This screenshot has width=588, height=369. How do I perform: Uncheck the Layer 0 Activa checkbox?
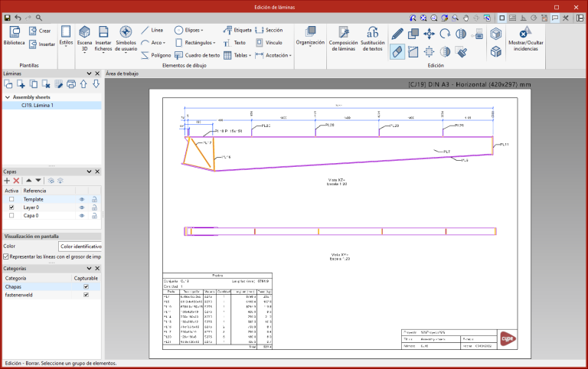click(x=11, y=207)
